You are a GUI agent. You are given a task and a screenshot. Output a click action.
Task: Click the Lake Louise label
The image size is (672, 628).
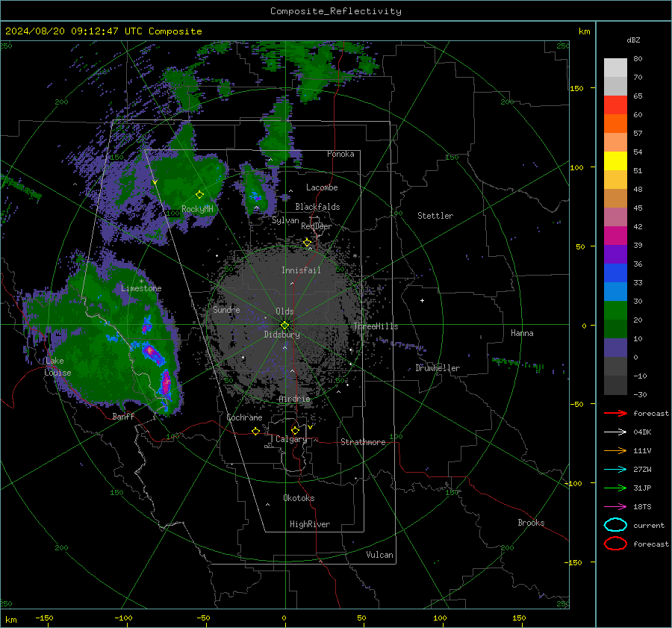click(x=57, y=367)
